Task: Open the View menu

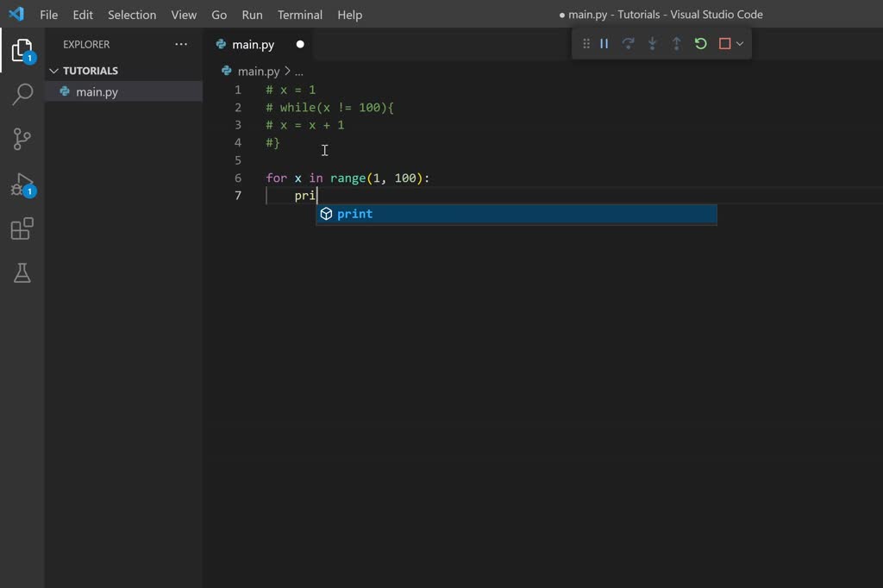Action: [x=184, y=15]
